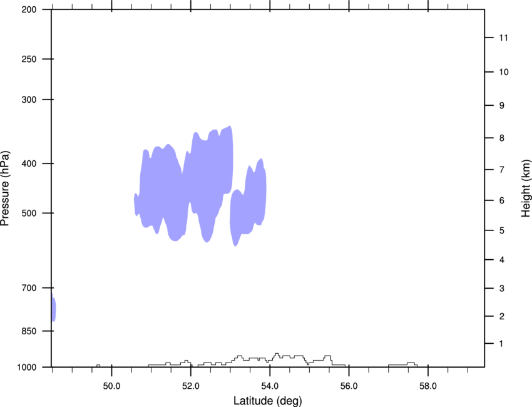532x407 pixels.
Task: Click the 300 pressure tick label
Action: (x=29, y=100)
